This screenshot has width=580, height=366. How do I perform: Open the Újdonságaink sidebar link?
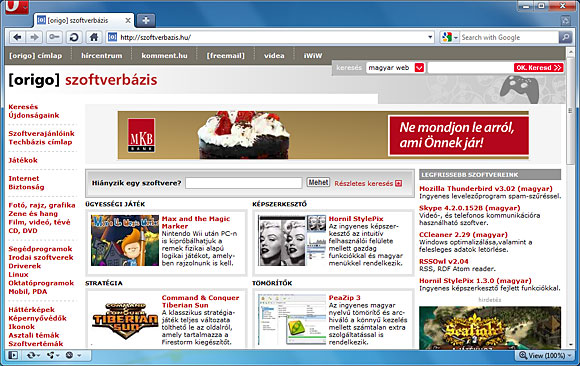(34, 115)
